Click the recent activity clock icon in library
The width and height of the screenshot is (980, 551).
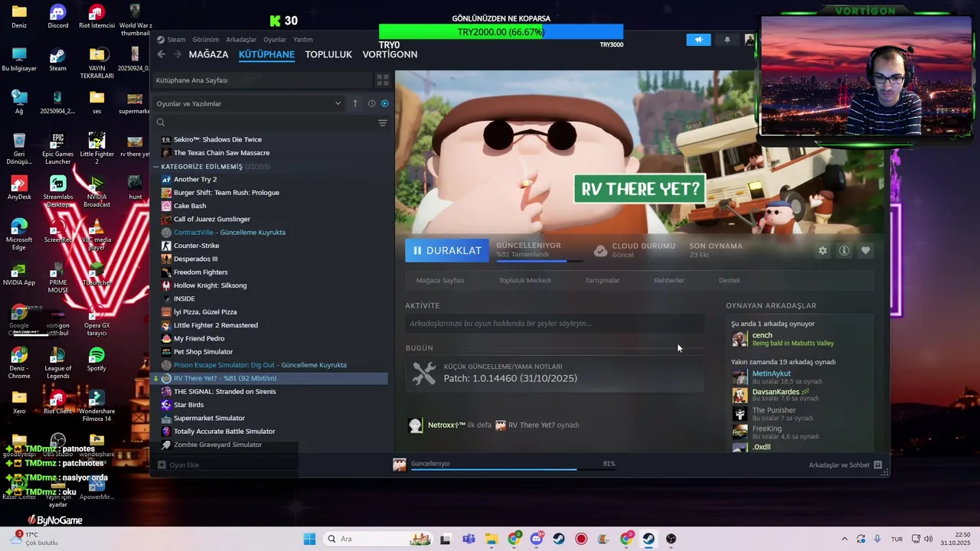371,103
